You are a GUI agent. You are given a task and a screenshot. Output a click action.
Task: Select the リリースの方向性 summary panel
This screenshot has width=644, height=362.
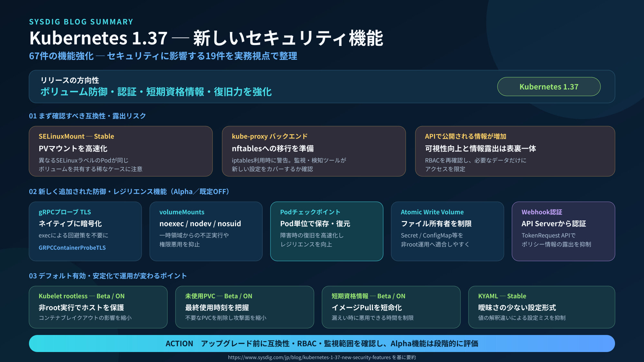[322, 87]
